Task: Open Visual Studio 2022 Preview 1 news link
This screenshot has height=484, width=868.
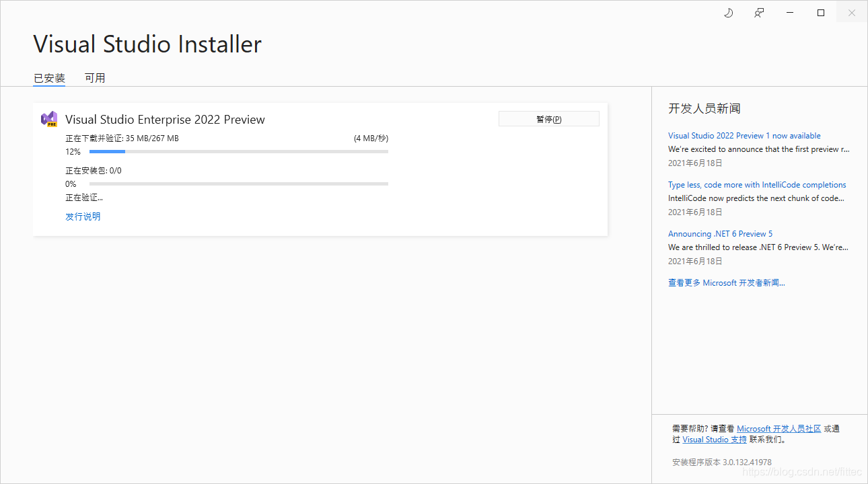Action: [x=744, y=136]
